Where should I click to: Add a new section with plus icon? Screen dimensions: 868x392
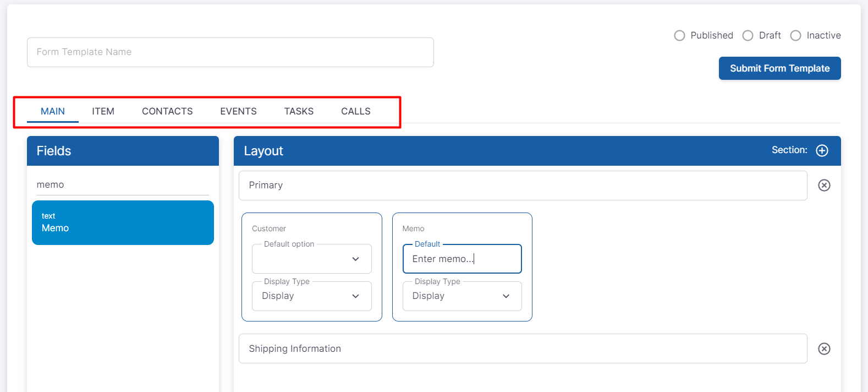pyautogui.click(x=822, y=151)
